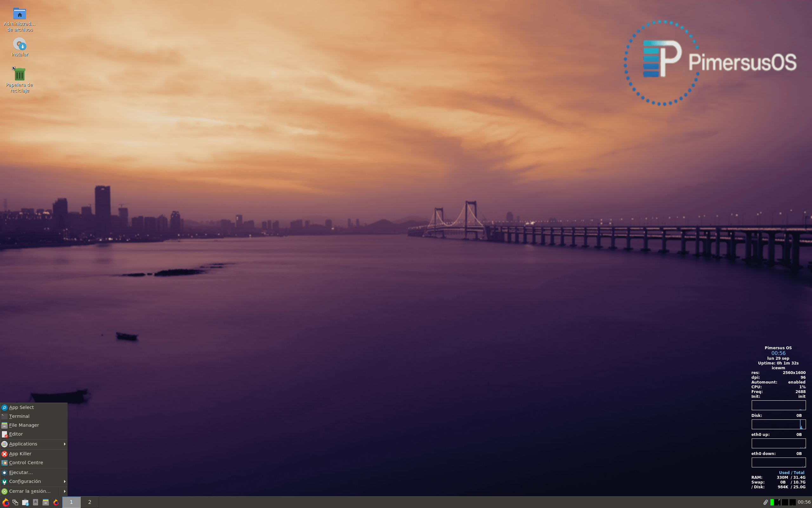The image size is (812, 508).
Task: Open the Administrador de archivos desktop icon
Action: 19,19
